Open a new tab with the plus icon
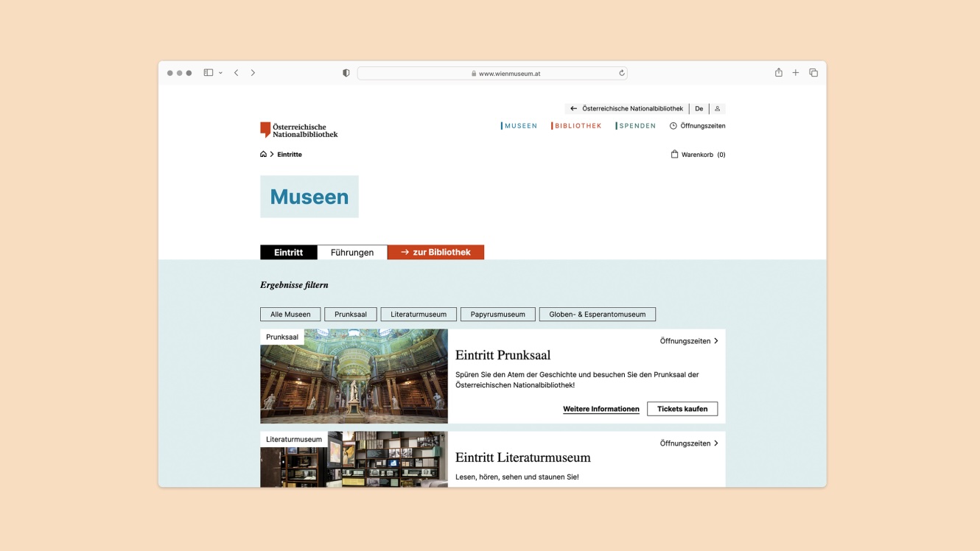The height and width of the screenshot is (551, 980). [796, 73]
